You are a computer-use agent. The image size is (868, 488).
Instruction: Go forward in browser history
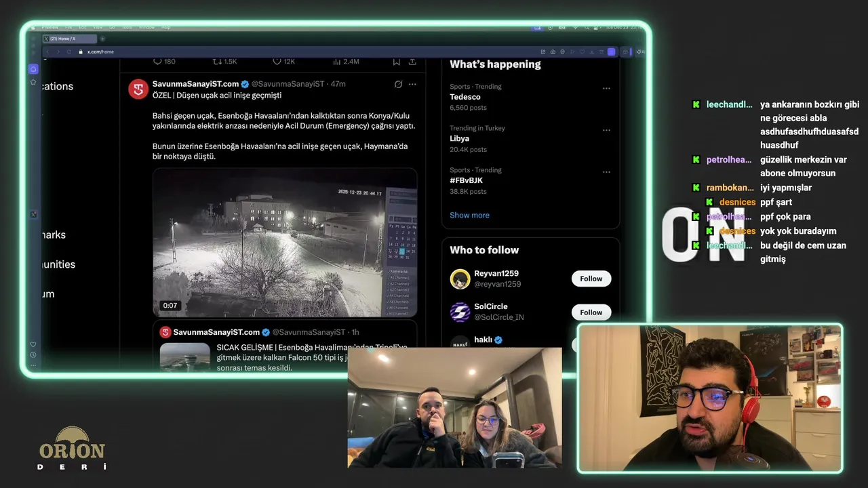click(x=58, y=52)
